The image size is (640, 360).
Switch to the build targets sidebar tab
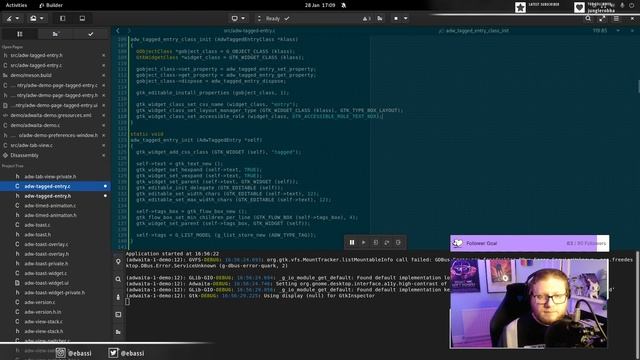(x=56, y=34)
